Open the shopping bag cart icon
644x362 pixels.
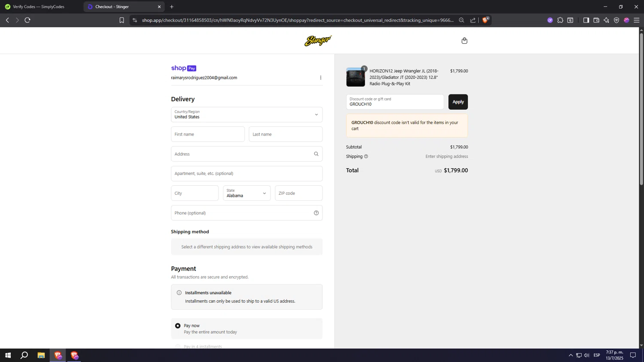click(x=464, y=41)
